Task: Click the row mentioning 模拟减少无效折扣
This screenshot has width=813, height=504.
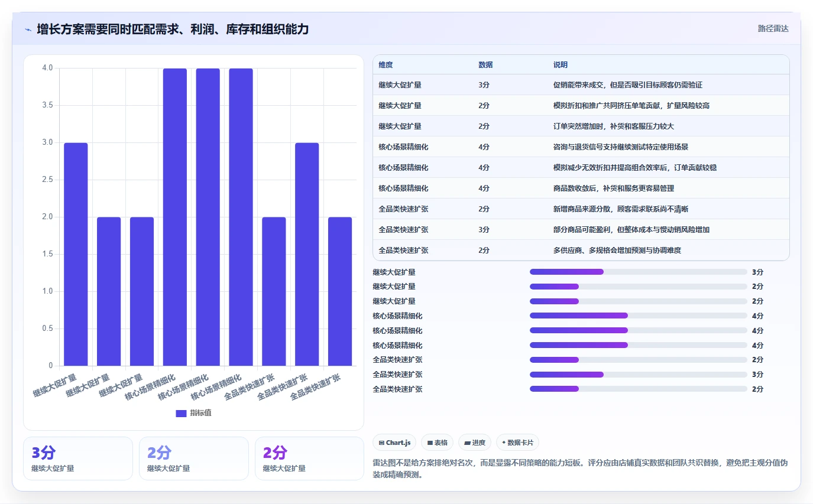Action: [581, 167]
